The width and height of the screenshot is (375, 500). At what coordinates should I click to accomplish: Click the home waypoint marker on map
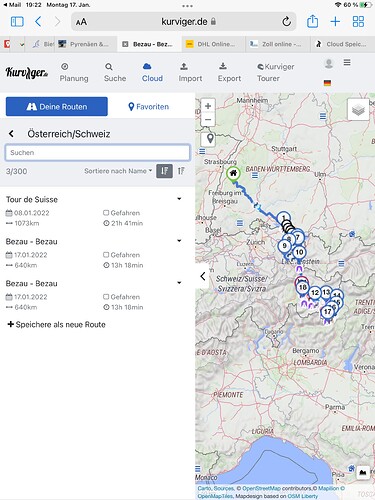[233, 173]
